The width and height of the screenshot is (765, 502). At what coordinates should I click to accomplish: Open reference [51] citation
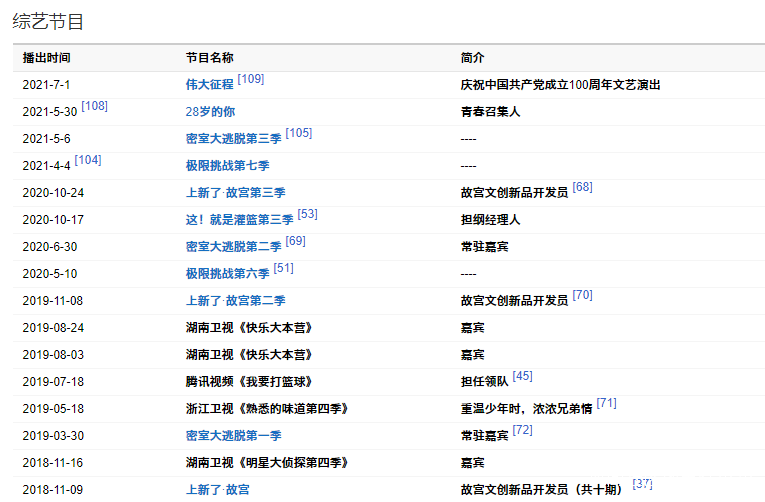click(x=283, y=268)
